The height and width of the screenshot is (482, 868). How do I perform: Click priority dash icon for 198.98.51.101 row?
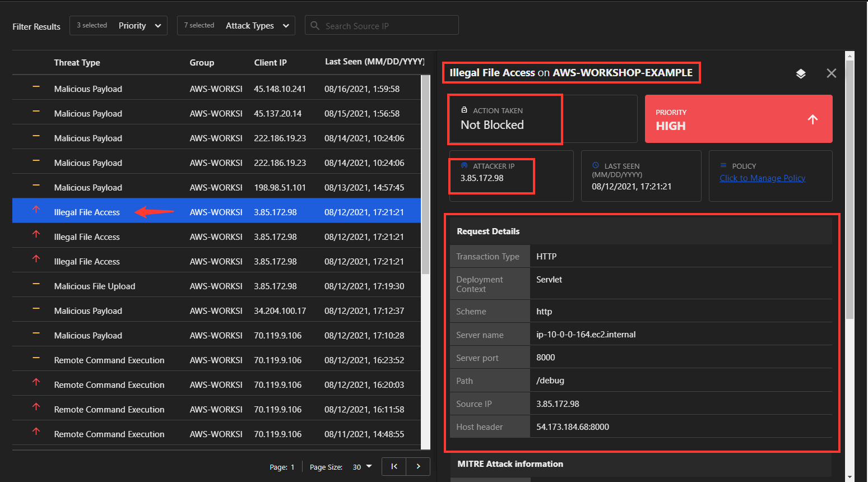click(x=36, y=186)
